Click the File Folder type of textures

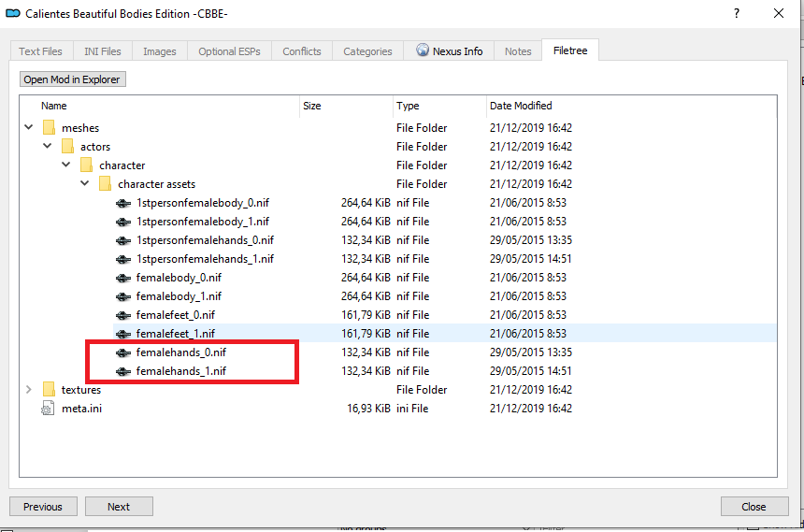[x=422, y=389]
